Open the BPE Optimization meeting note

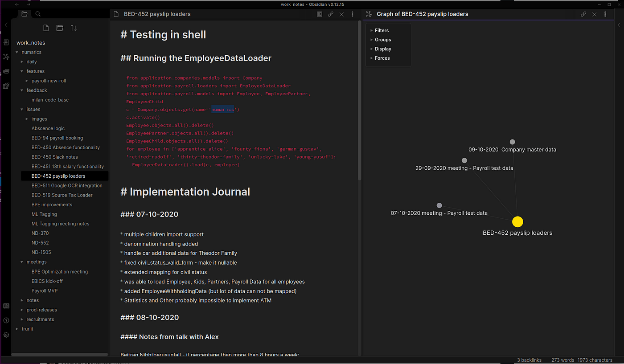click(x=60, y=272)
